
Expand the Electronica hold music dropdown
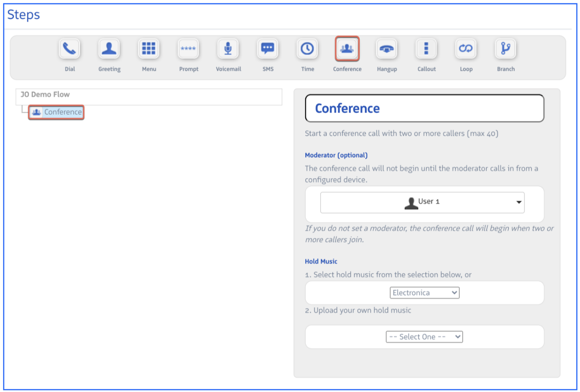[x=425, y=293]
